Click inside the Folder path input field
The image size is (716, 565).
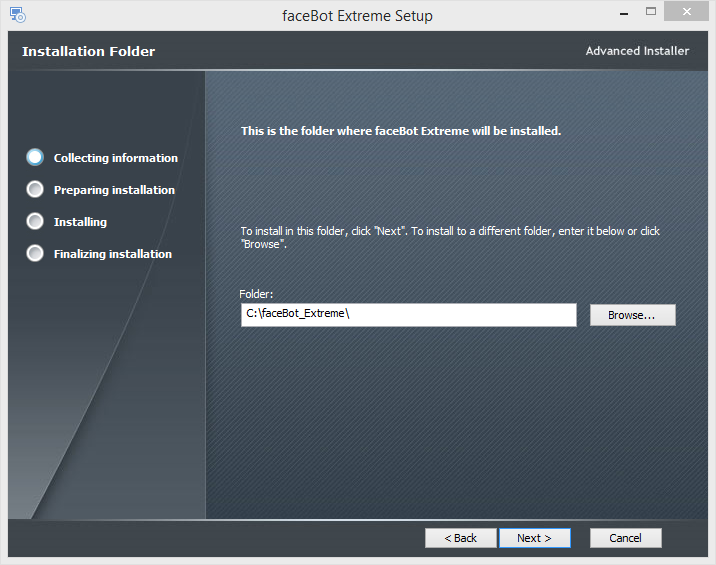click(409, 315)
